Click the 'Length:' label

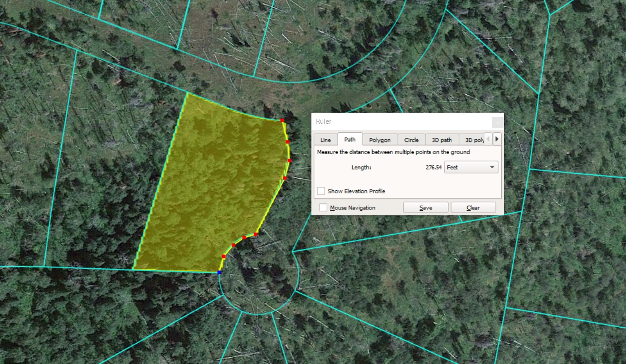pyautogui.click(x=361, y=167)
